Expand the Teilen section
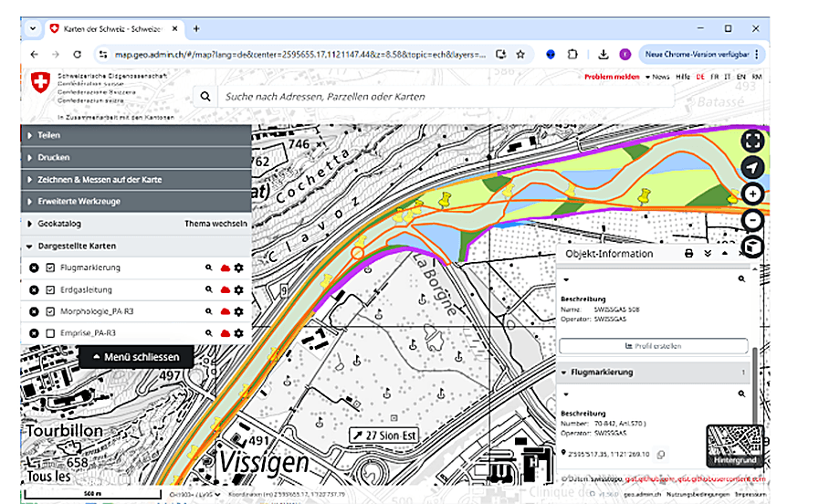 point(136,135)
